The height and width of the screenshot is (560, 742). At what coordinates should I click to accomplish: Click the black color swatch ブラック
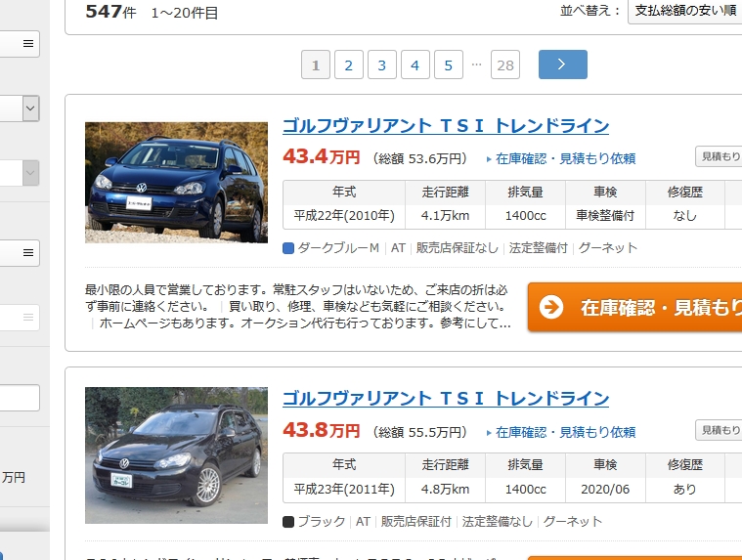[x=288, y=522]
